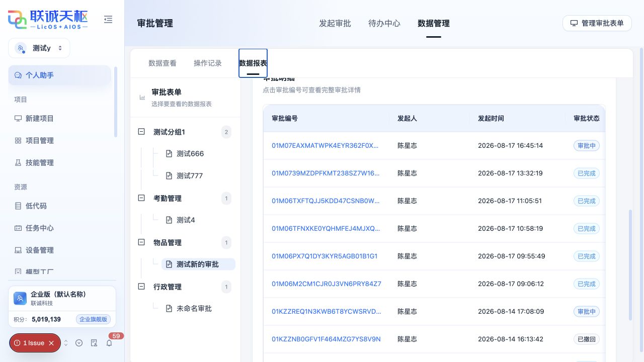Click the report panel's inner vertical scrollbar
Image resolution: width=644 pixels, height=362 pixels.
(630, 265)
